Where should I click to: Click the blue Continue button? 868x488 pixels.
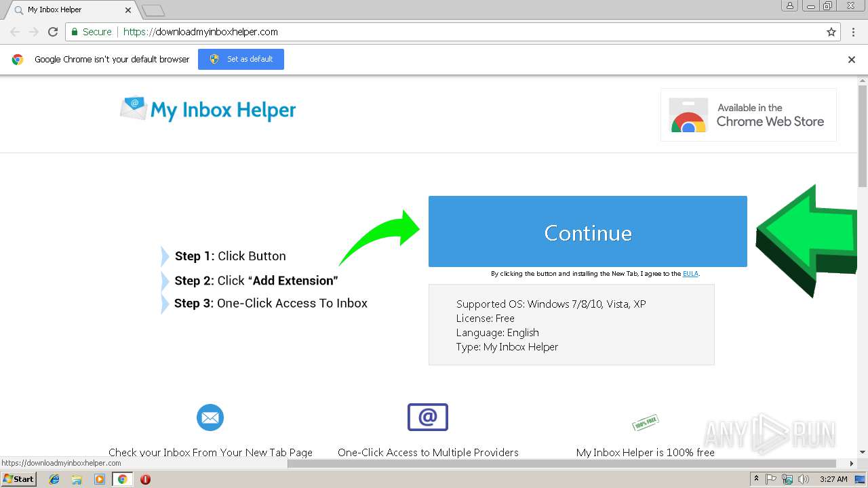coord(587,232)
